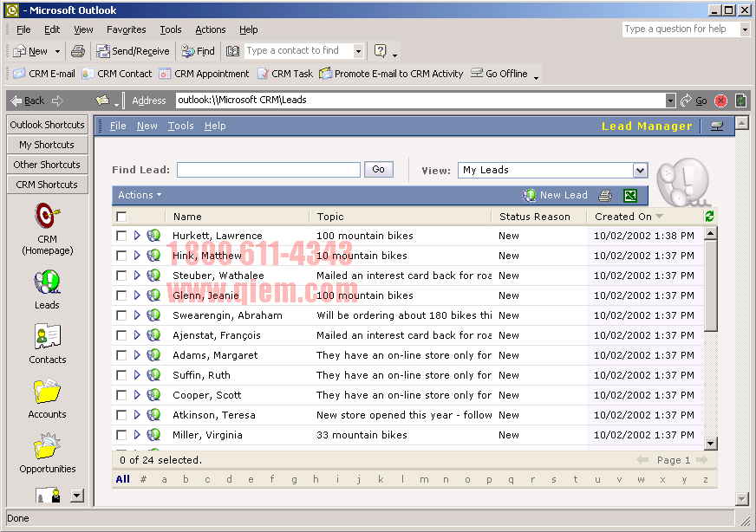Click the Print icon in Outlook toolbar
This screenshot has height=532, width=756.
point(78,50)
